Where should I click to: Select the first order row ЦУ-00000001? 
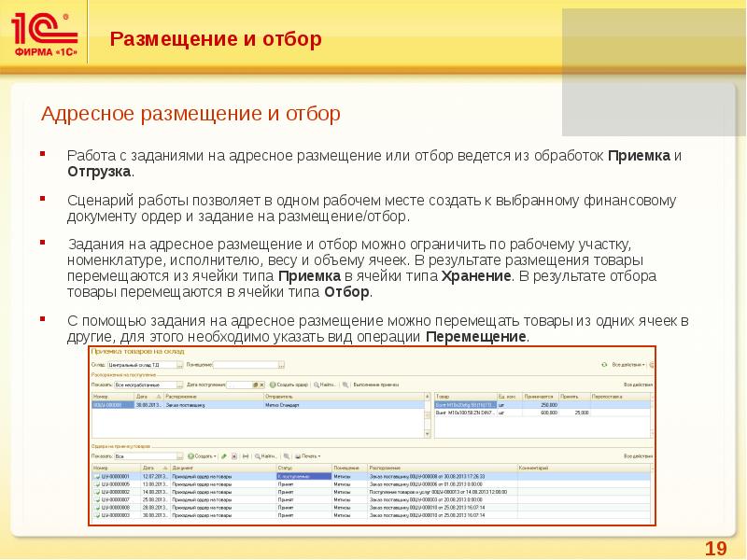click(x=116, y=476)
